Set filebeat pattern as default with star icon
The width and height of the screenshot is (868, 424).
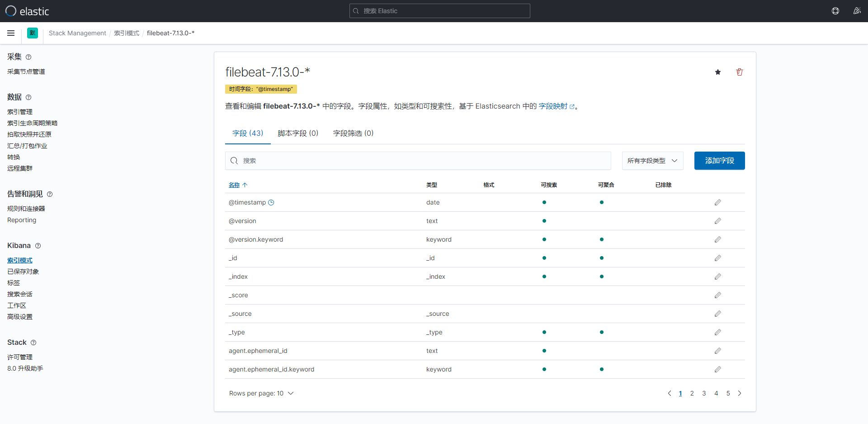(718, 72)
